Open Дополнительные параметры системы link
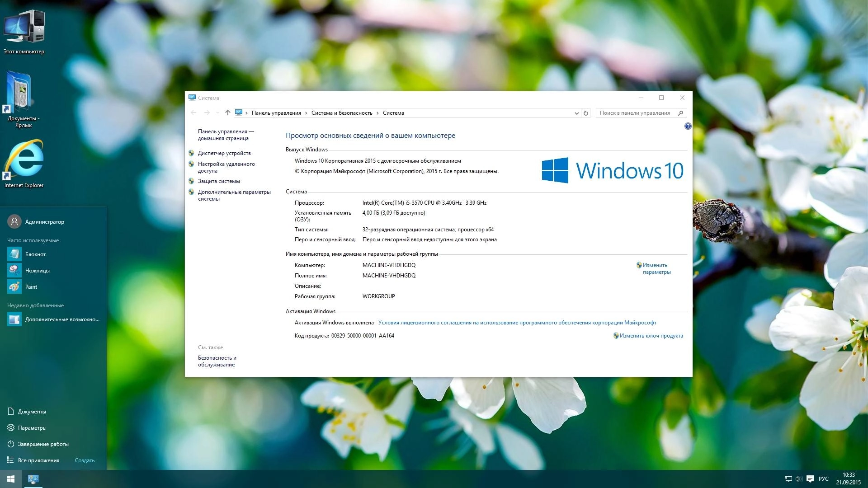Viewport: 868px width, 488px height. (x=234, y=195)
